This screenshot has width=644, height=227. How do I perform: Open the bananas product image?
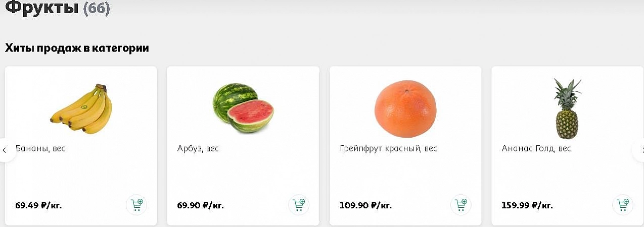coord(81,108)
